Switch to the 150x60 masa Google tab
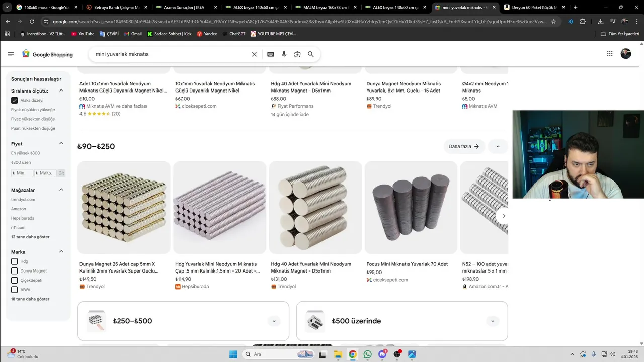The height and width of the screenshot is (362, 644). (46, 7)
